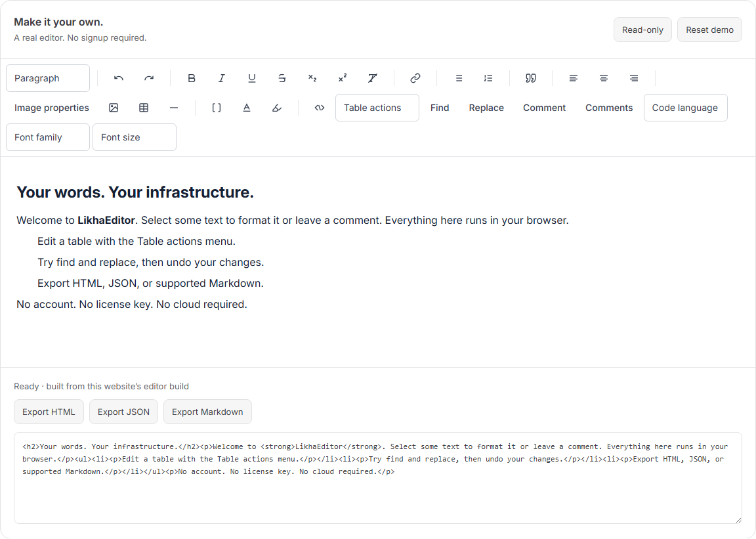
Task: Open the Code language dropdown
Action: click(x=685, y=108)
